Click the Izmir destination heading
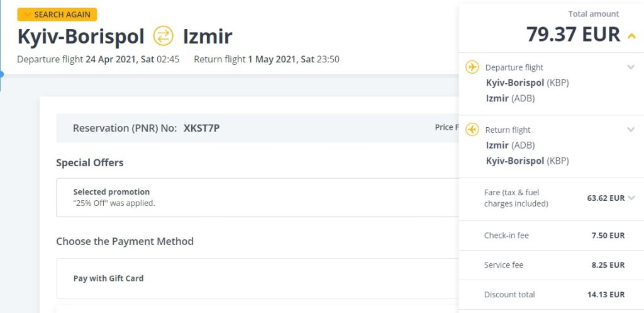The height and width of the screenshot is (313, 644). point(208,36)
